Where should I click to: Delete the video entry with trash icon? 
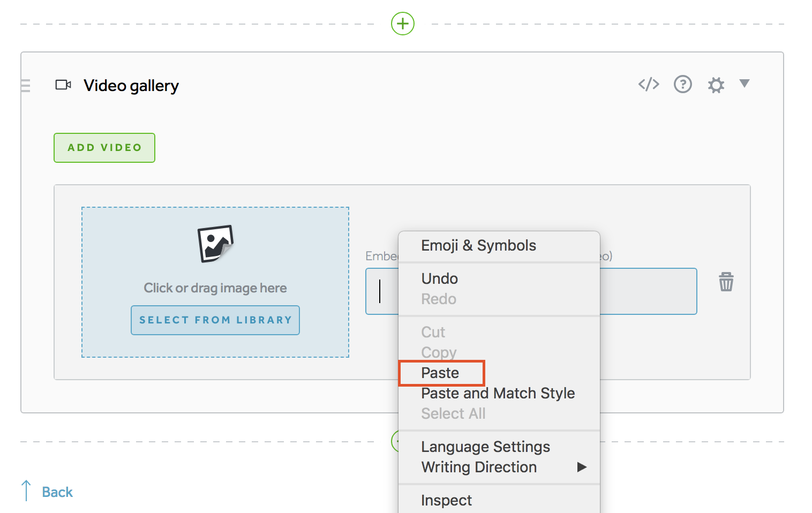pos(726,282)
